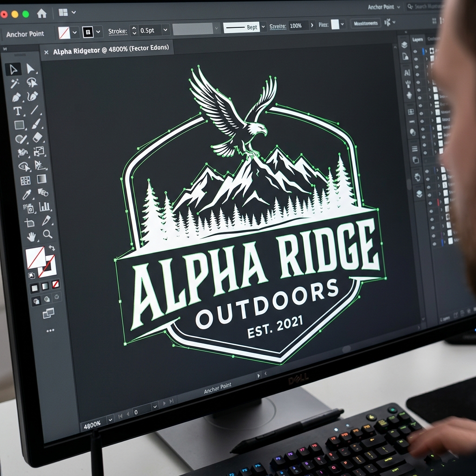476x476 pixels.
Task: Enable Draw Normal mode
Action: tap(36, 301)
